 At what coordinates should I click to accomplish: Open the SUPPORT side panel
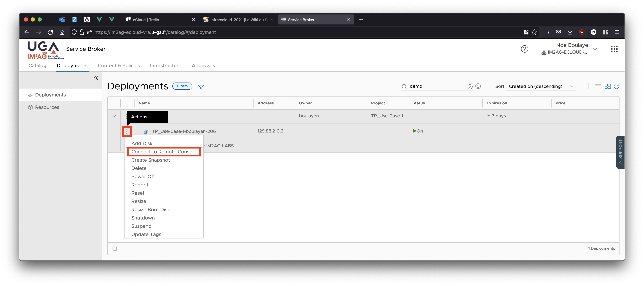point(620,152)
